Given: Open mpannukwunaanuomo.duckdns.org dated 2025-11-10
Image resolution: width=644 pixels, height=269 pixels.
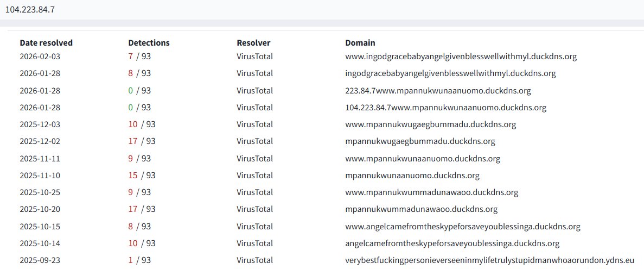Looking at the screenshot, I should (412, 175).
